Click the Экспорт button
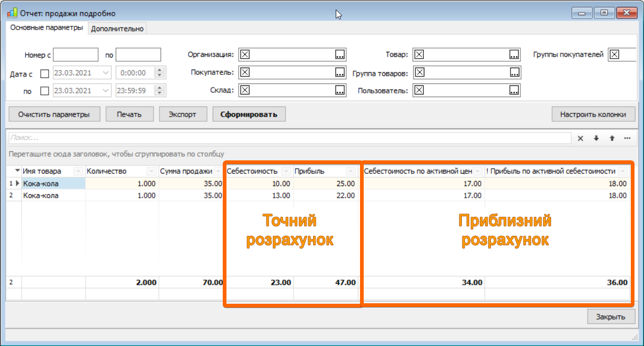644x346 pixels. tap(182, 114)
